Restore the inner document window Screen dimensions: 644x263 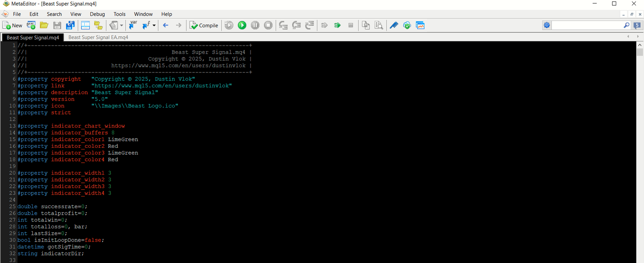click(x=632, y=14)
